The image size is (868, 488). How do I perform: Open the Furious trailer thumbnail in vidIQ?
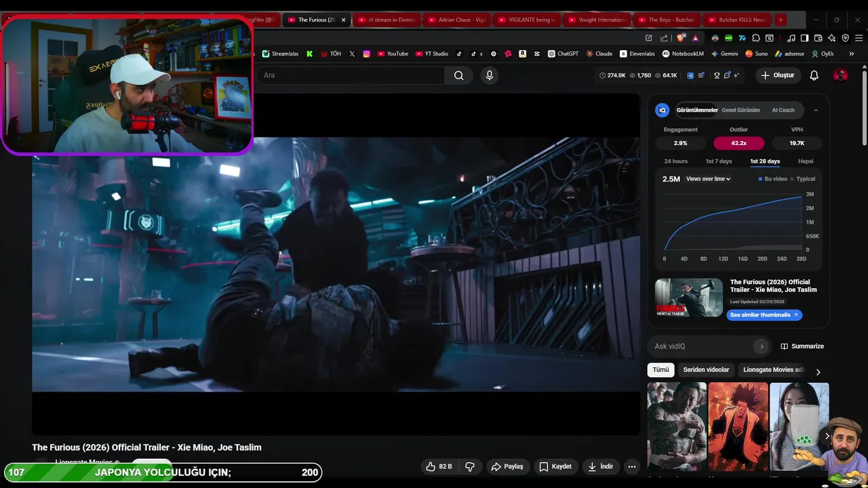tap(689, 298)
